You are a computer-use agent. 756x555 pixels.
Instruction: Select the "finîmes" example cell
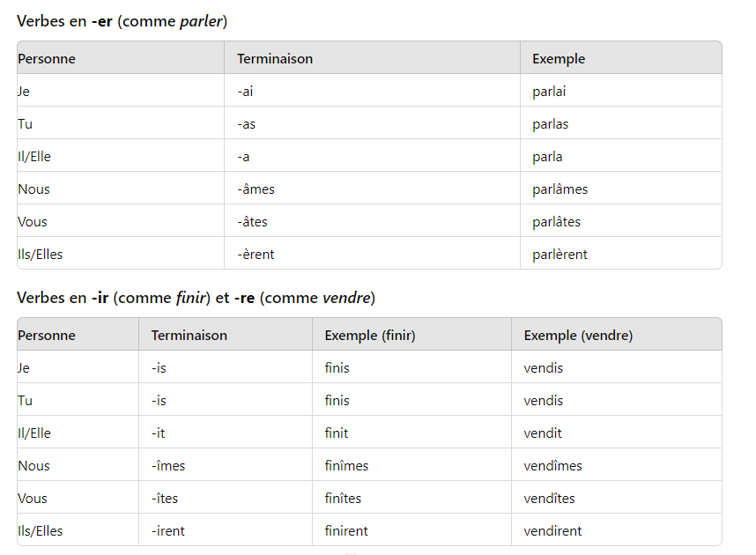pos(346,466)
